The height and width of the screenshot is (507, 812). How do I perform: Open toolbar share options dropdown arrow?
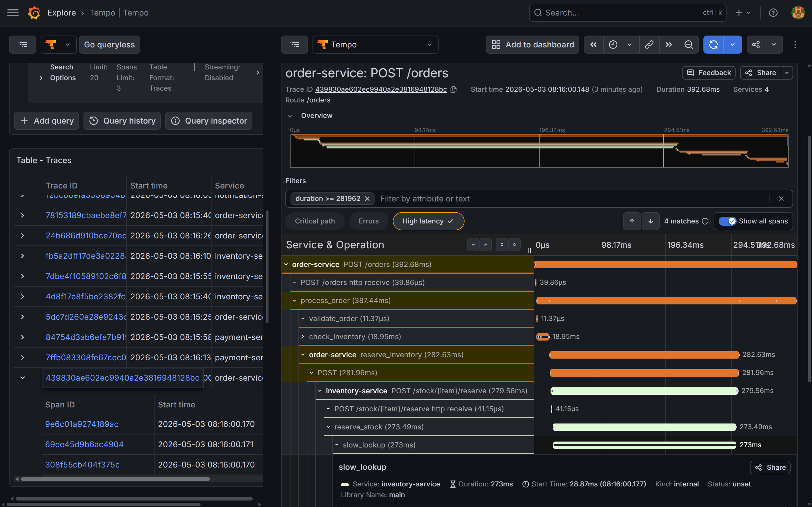click(774, 45)
